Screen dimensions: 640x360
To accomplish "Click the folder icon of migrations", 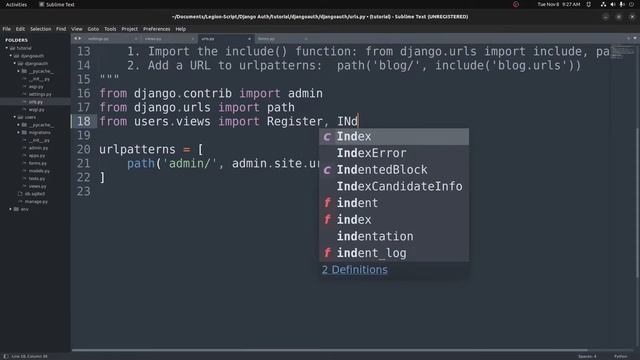I will (x=24, y=133).
